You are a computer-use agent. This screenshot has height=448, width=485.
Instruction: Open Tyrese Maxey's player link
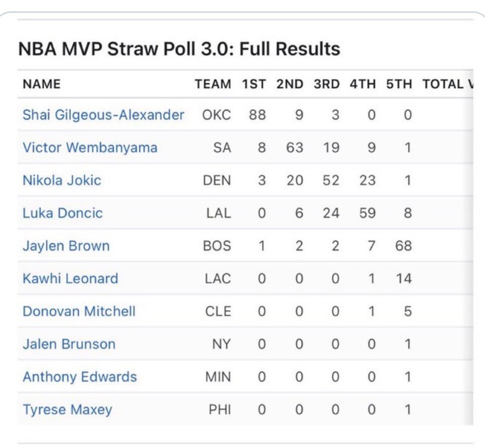(67, 410)
